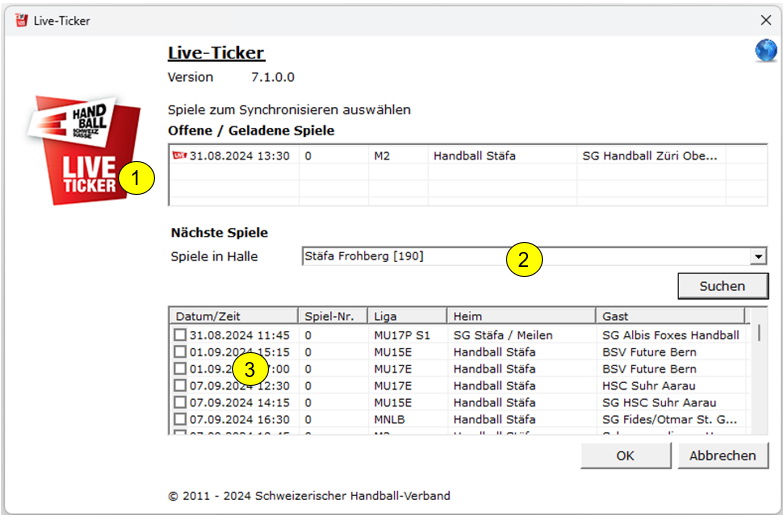
Task: Click the Handball Live Ticker logo
Action: 83,150
